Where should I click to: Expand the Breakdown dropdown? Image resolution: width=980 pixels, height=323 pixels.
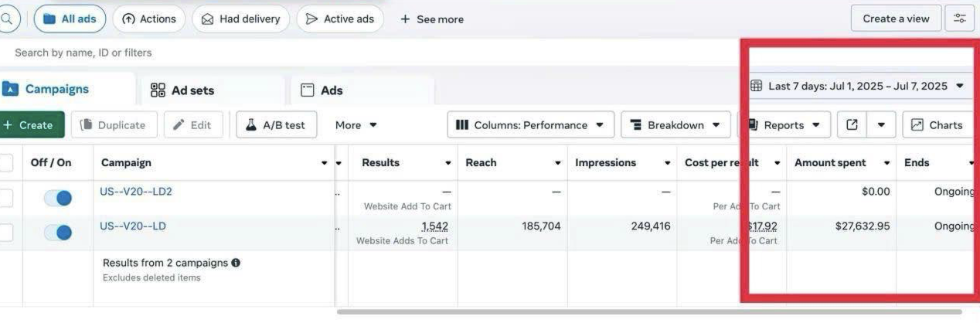[x=675, y=125]
